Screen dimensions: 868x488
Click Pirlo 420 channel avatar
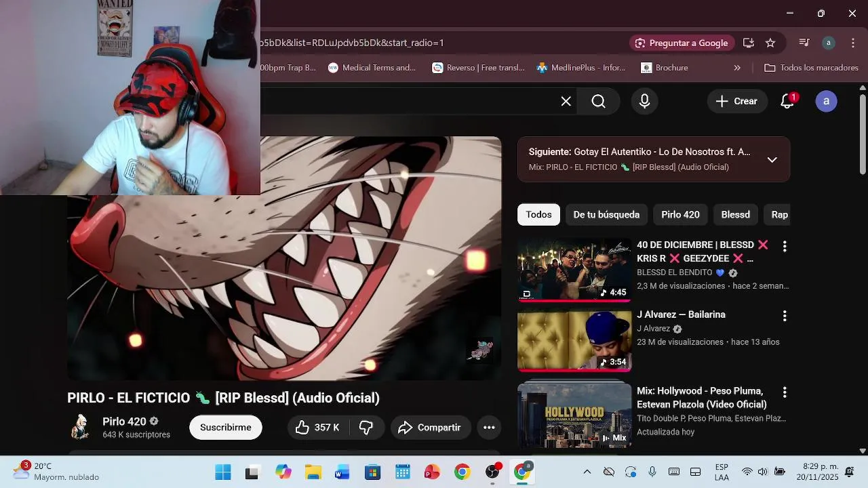point(81,427)
